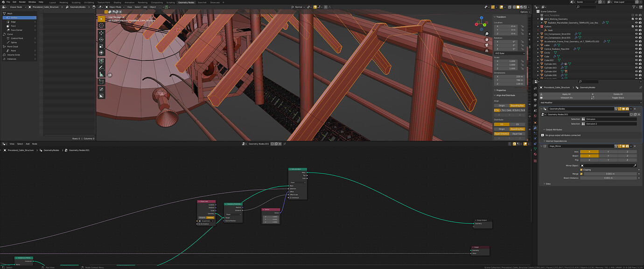The height and width of the screenshot is (269, 644).
Task: Switch to the Shading workspace tab
Action: (117, 2)
